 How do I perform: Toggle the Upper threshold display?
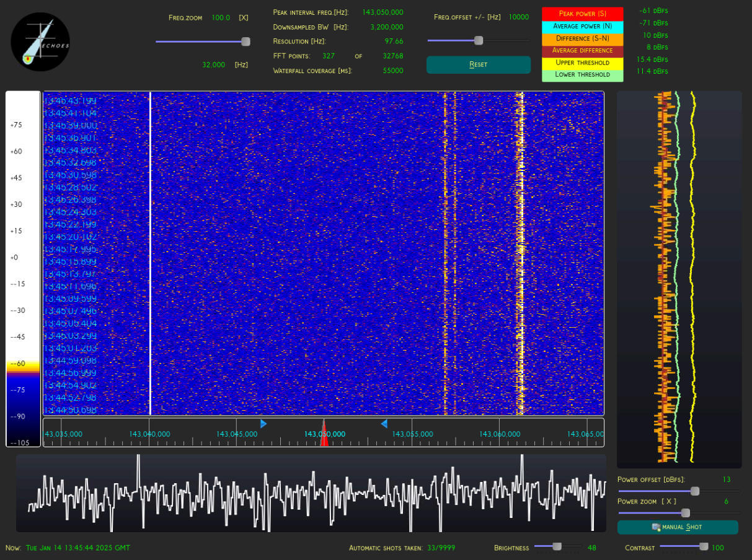coord(582,63)
